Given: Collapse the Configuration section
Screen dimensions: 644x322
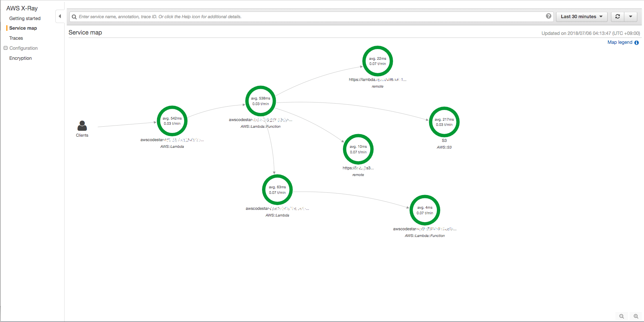Looking at the screenshot, I should [x=6, y=48].
